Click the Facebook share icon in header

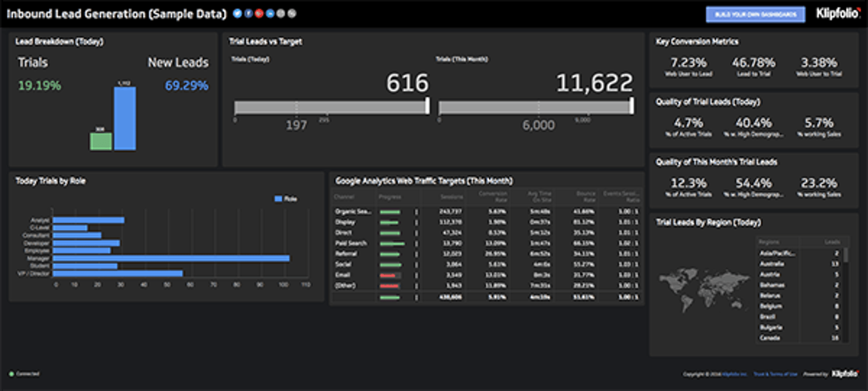tap(248, 14)
